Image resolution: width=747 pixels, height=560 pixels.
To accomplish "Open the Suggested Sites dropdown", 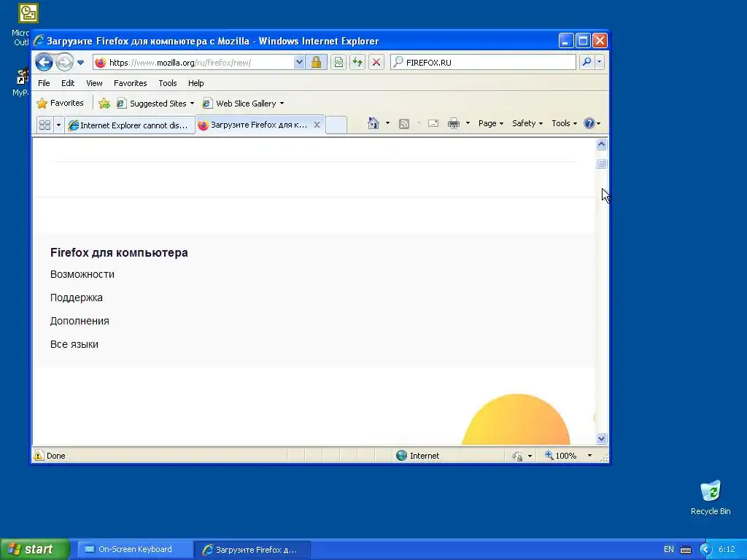I will pyautogui.click(x=156, y=104).
